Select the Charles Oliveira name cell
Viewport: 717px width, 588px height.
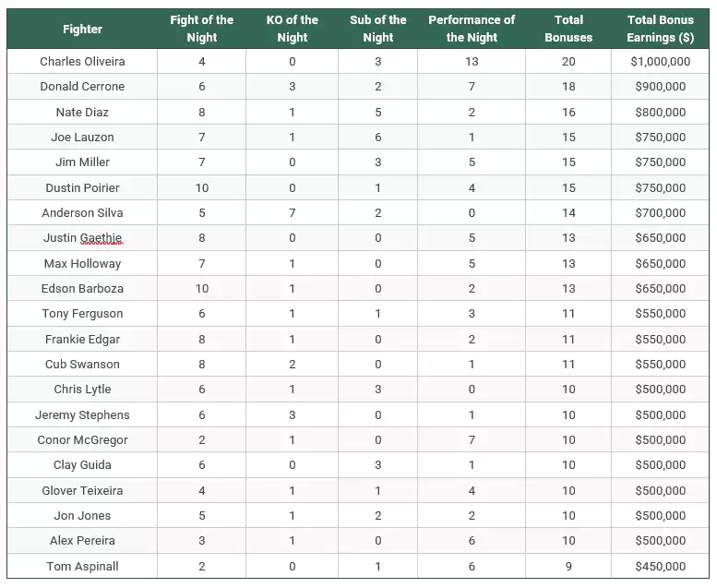(x=82, y=61)
